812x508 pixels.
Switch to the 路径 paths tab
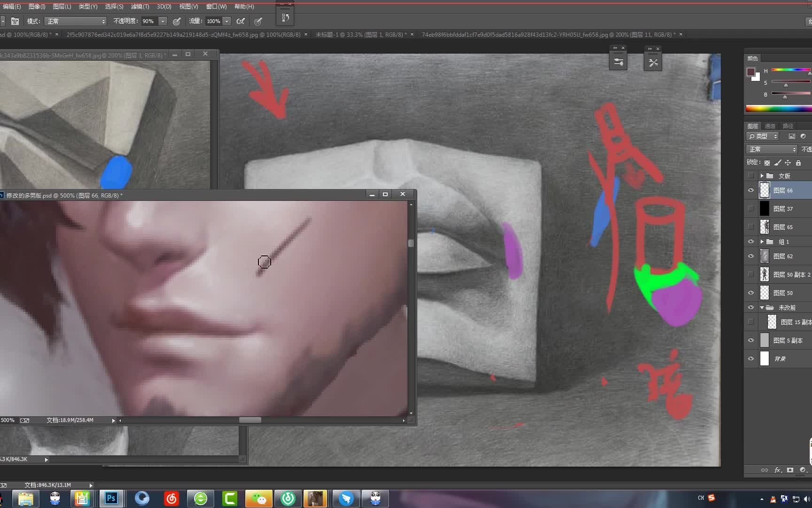[x=788, y=126]
